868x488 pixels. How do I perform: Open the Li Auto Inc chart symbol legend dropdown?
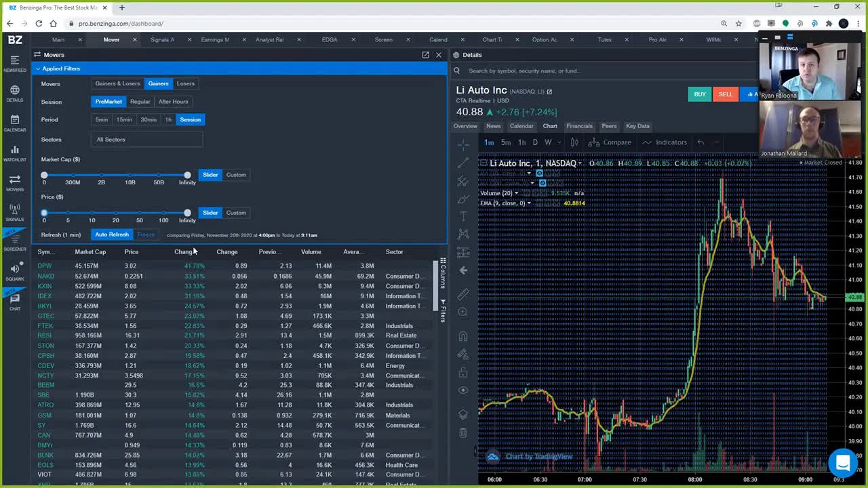click(580, 163)
